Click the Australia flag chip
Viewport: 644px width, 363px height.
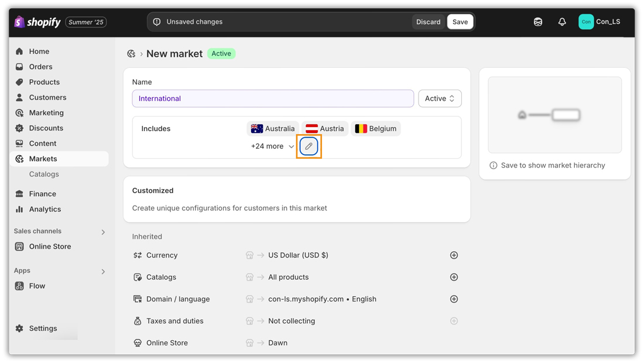point(273,129)
